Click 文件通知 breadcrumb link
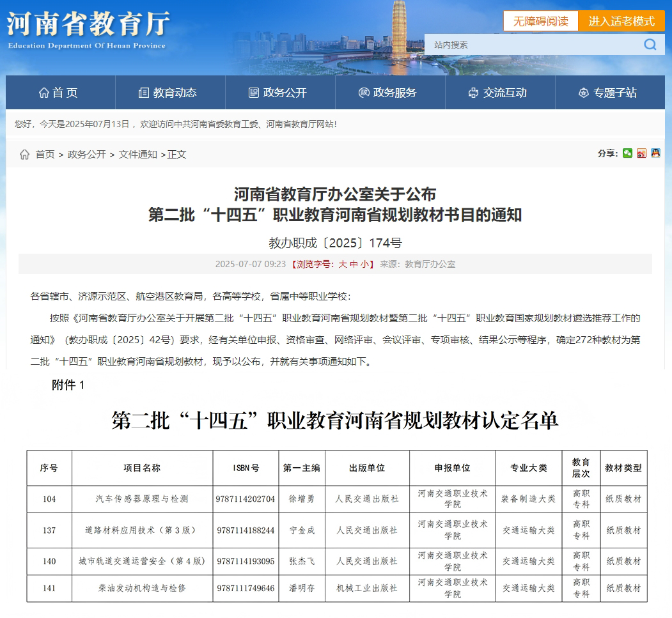Image resolution: width=672 pixels, height=618 pixels. [137, 155]
